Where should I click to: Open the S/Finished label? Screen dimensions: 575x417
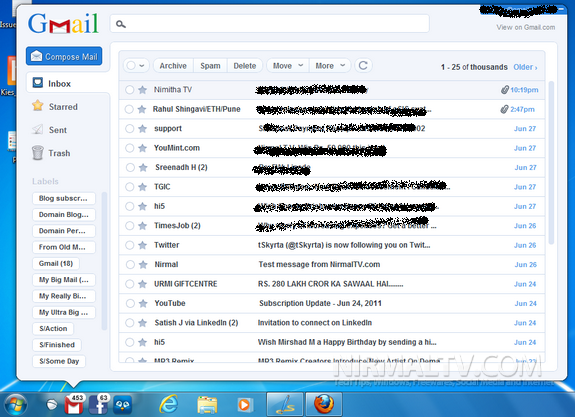pyautogui.click(x=57, y=345)
